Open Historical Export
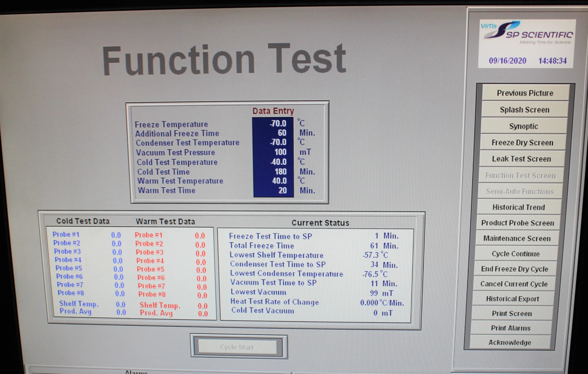 point(513,299)
